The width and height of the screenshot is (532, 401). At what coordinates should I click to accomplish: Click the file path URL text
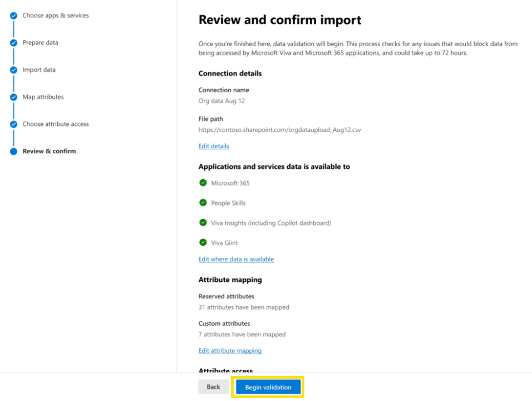[280, 130]
